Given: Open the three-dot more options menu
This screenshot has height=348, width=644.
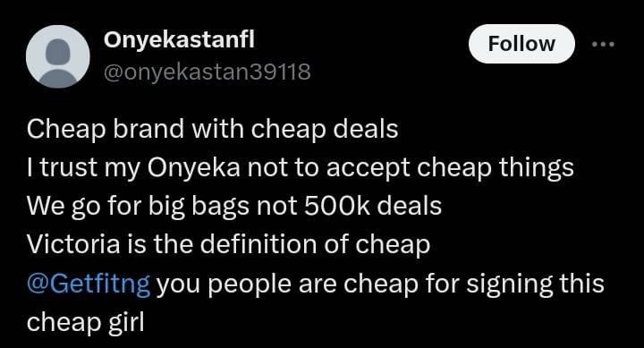Looking at the screenshot, I should [x=603, y=44].
